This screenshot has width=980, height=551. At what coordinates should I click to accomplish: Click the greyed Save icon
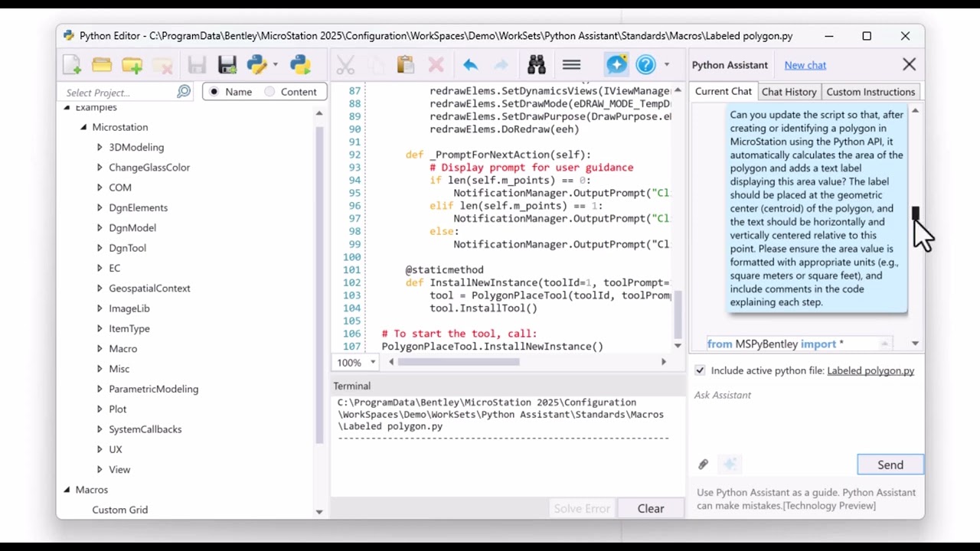(197, 65)
